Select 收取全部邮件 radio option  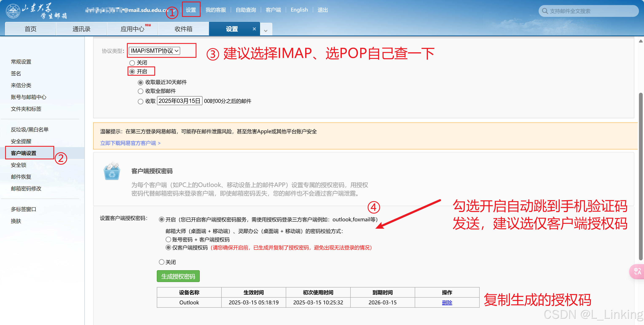point(141,91)
